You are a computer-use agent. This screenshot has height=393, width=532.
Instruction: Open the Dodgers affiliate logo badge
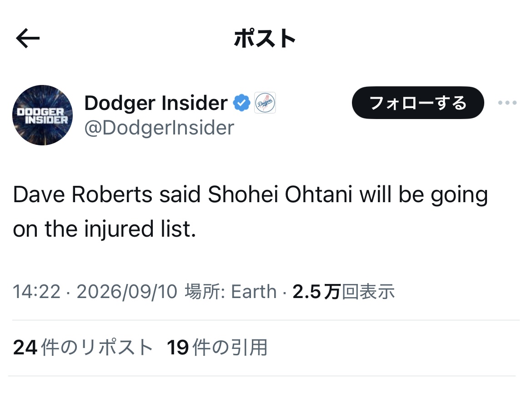[x=265, y=103]
